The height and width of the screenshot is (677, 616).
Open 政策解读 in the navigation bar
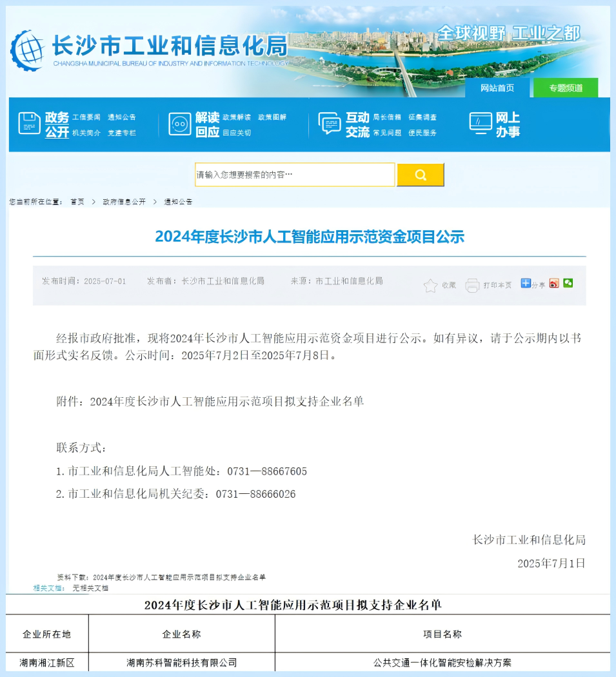pos(237,117)
